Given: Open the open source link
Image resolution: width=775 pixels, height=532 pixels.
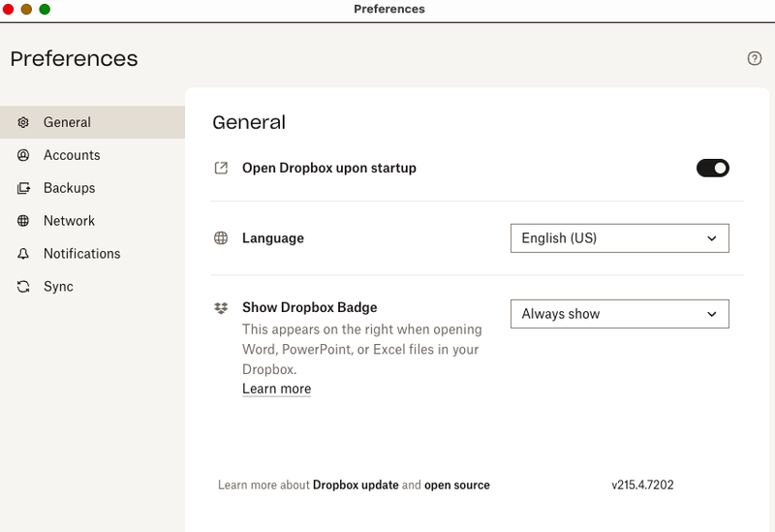Looking at the screenshot, I should coord(457,485).
